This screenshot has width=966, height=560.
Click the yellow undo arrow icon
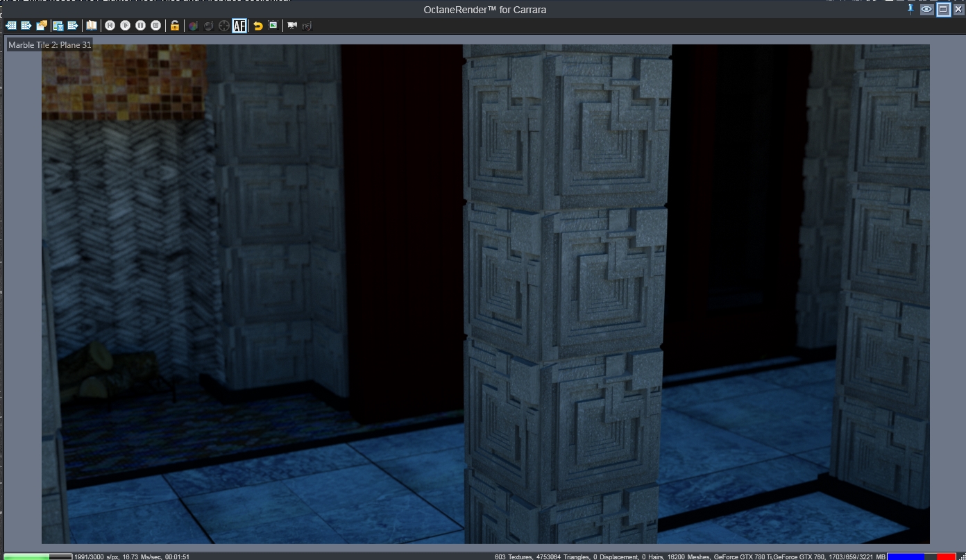(258, 26)
